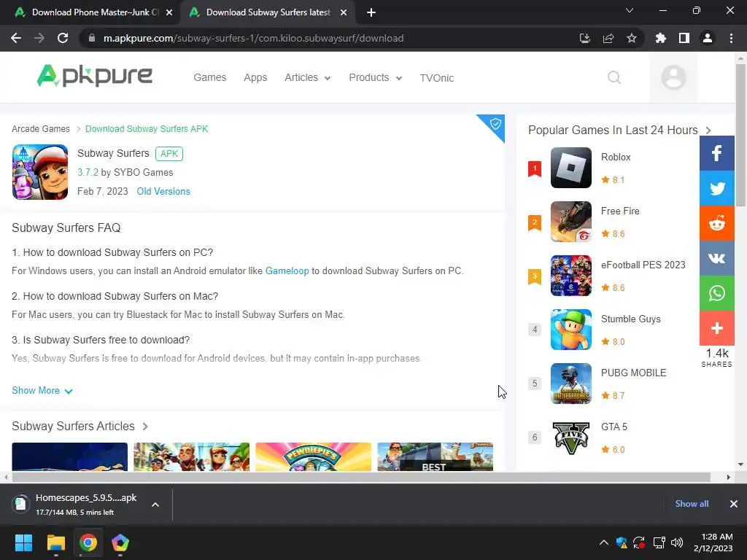747x560 pixels.
Task: Click the share page icon in address bar
Action: [608, 38]
